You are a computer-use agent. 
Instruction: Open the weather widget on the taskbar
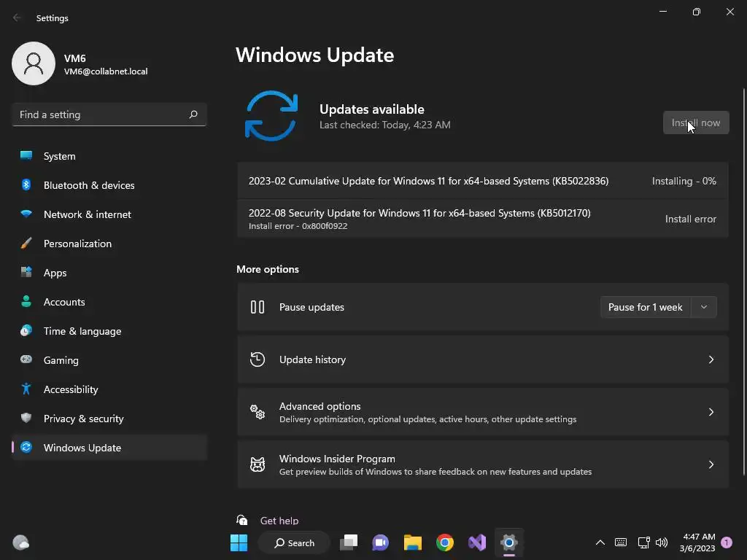point(20,542)
